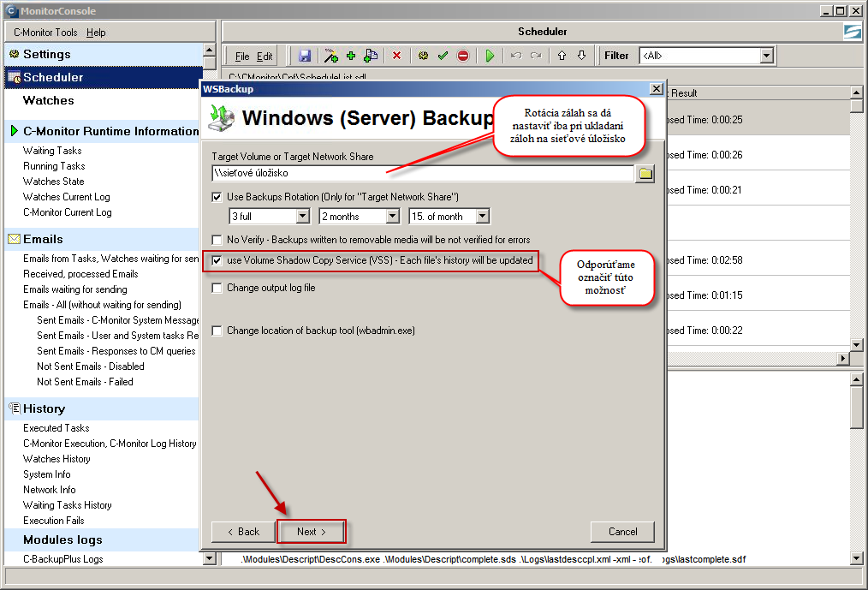Select Execution Fails
868x590 pixels.
(54, 521)
